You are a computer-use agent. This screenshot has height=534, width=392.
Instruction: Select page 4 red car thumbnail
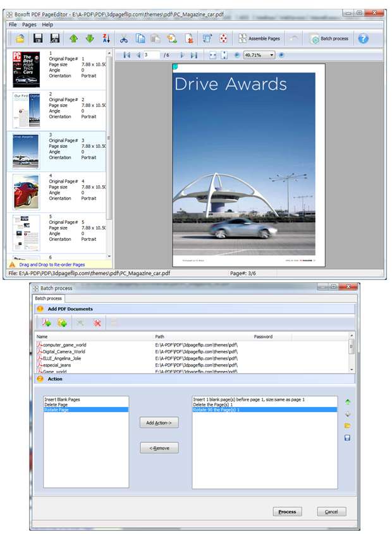(x=27, y=192)
